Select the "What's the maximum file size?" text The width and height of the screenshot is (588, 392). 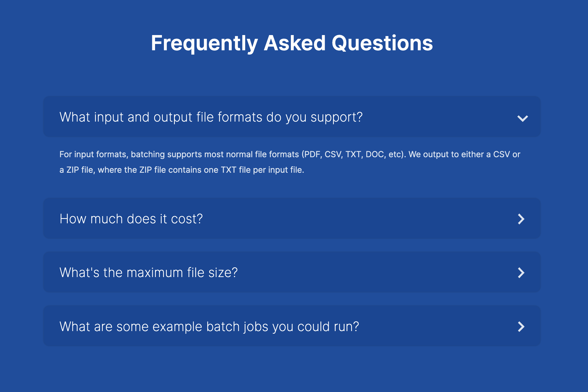148,272
